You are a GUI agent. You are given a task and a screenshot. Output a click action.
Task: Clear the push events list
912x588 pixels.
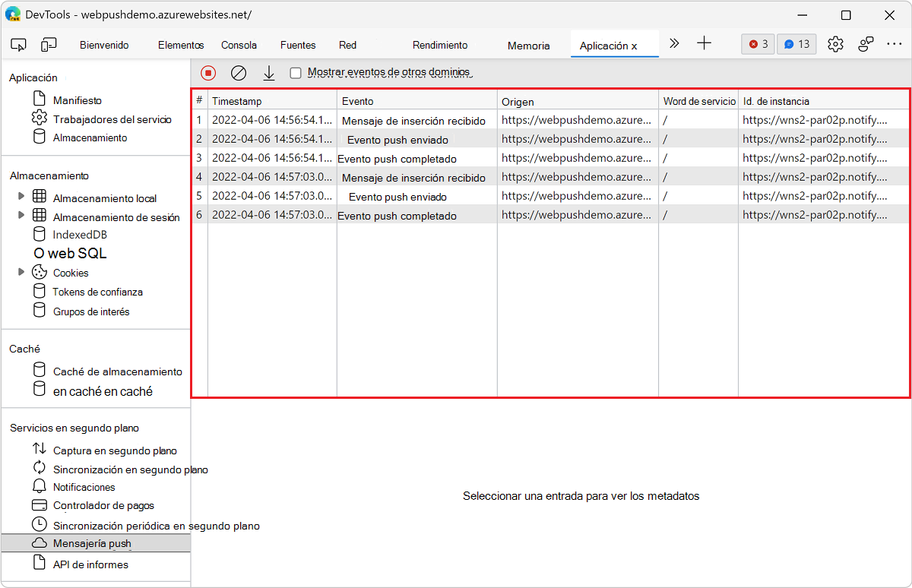pyautogui.click(x=239, y=73)
